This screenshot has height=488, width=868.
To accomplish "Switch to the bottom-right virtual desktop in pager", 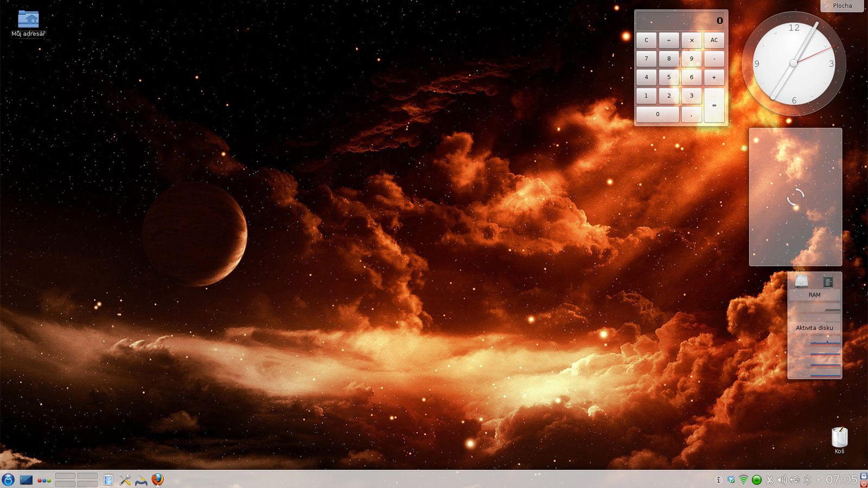I will click(87, 484).
